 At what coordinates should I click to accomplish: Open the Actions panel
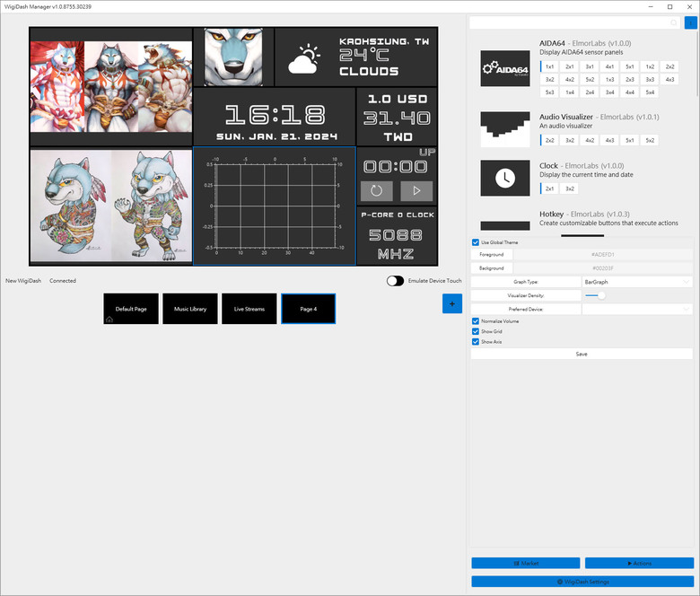pos(639,564)
